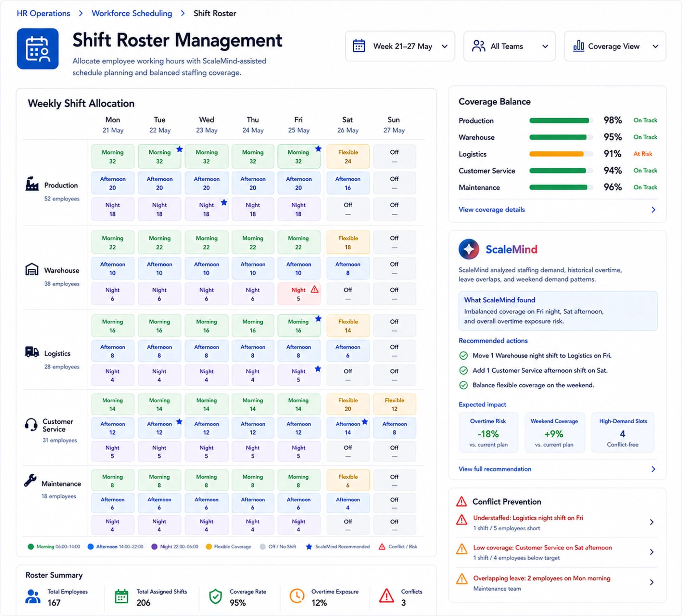This screenshot has width=682, height=616.
Task: Click the warning icon on Warehouse Fri Night
Action: [x=315, y=289]
